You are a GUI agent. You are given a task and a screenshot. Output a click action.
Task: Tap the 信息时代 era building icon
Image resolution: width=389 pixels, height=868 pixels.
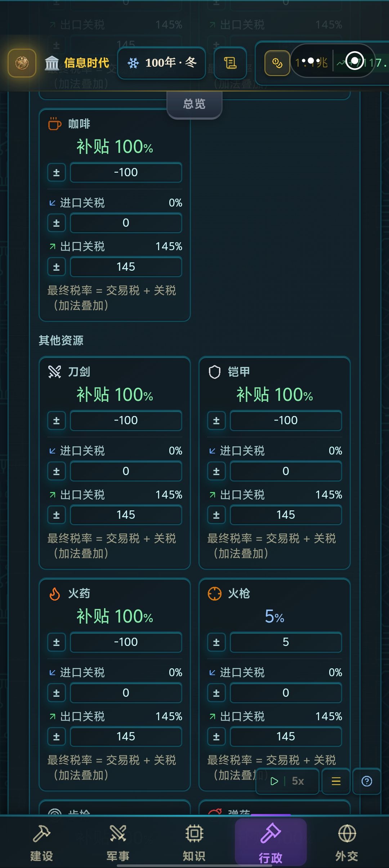point(52,63)
